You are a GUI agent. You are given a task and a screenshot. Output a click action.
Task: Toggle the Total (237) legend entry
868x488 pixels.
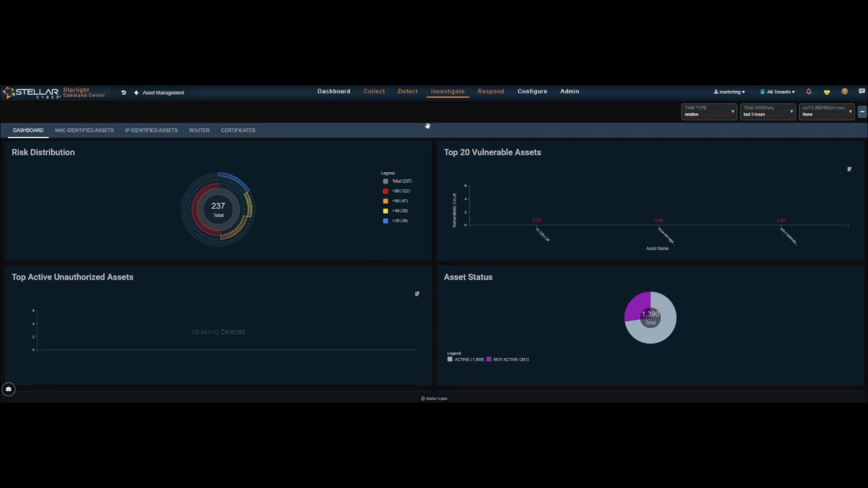coord(397,181)
